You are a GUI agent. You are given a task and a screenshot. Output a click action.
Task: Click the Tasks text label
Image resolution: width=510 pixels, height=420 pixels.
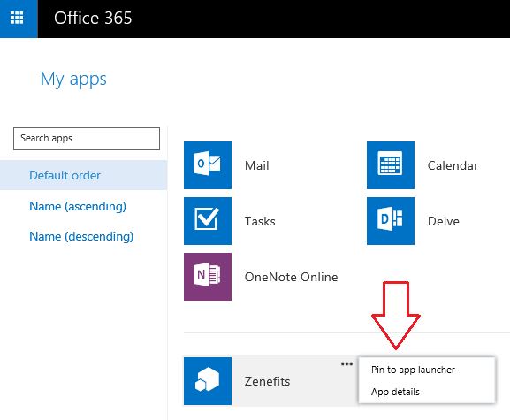pyautogui.click(x=260, y=221)
